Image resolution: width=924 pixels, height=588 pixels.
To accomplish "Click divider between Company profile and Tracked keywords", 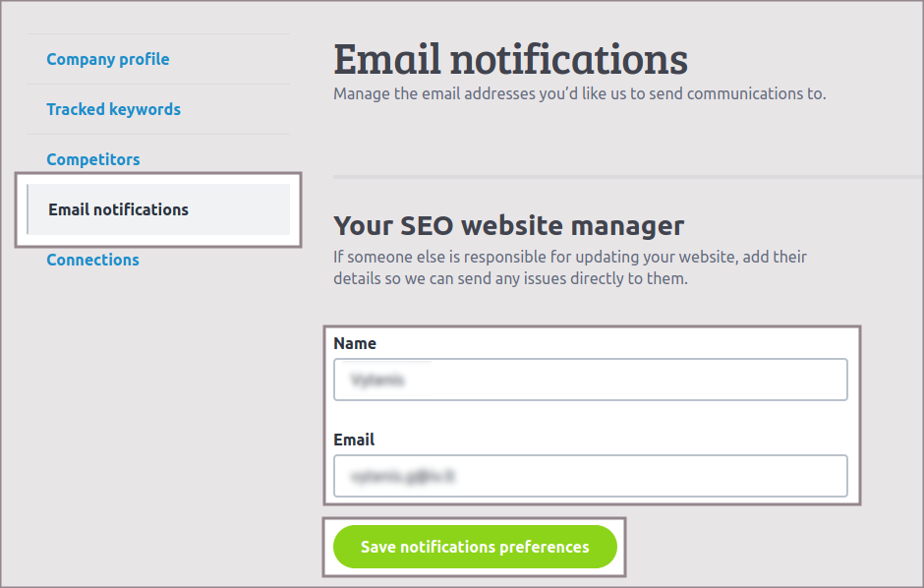I will [x=158, y=85].
